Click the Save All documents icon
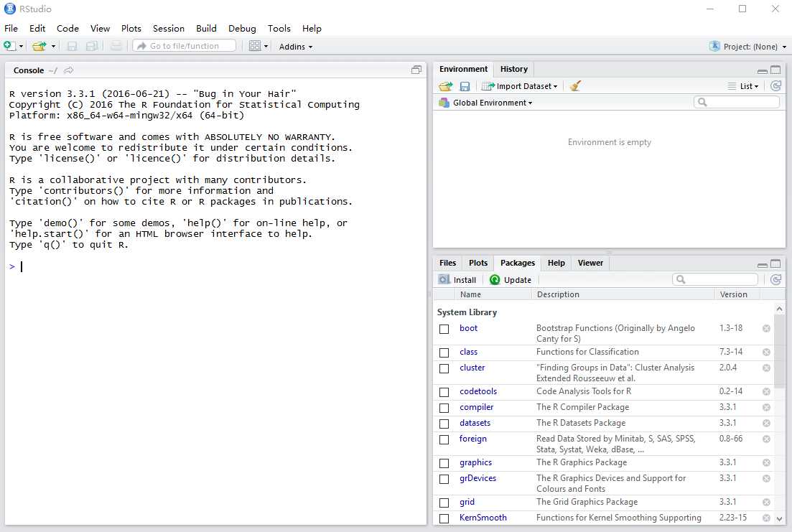 [x=92, y=46]
